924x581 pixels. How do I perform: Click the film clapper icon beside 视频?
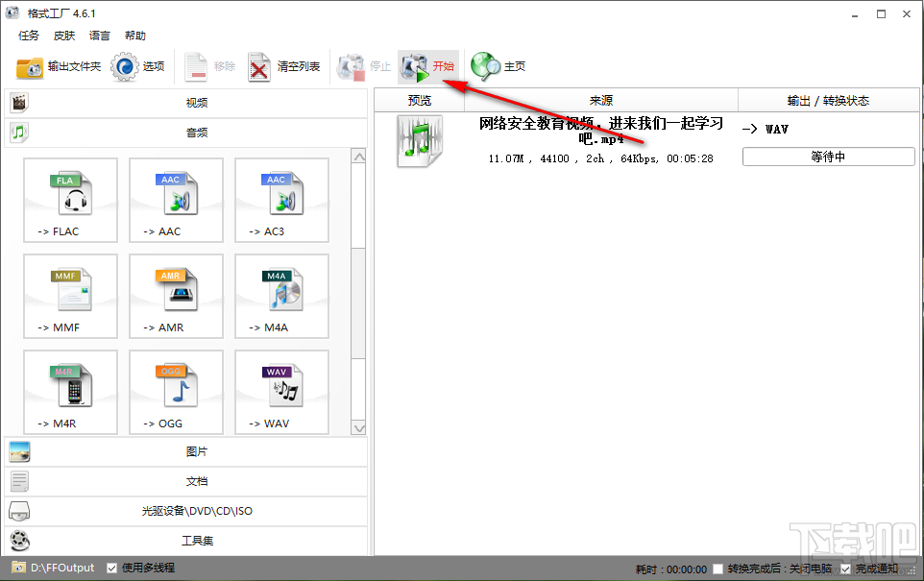19,103
